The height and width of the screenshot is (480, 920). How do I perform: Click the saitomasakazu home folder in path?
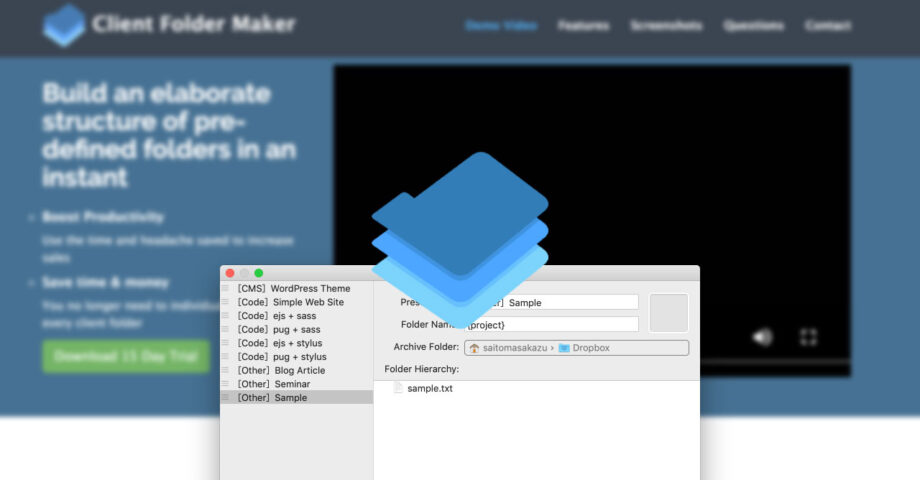click(509, 348)
